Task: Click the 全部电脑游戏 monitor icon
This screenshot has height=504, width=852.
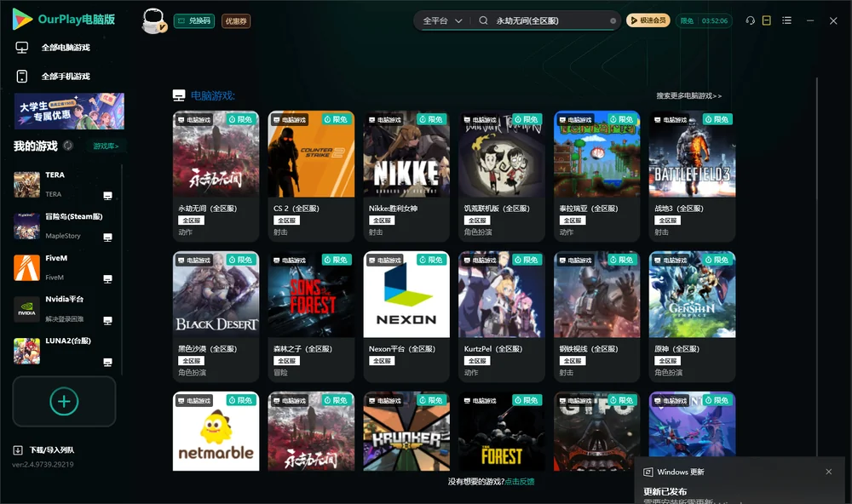Action: click(x=22, y=48)
